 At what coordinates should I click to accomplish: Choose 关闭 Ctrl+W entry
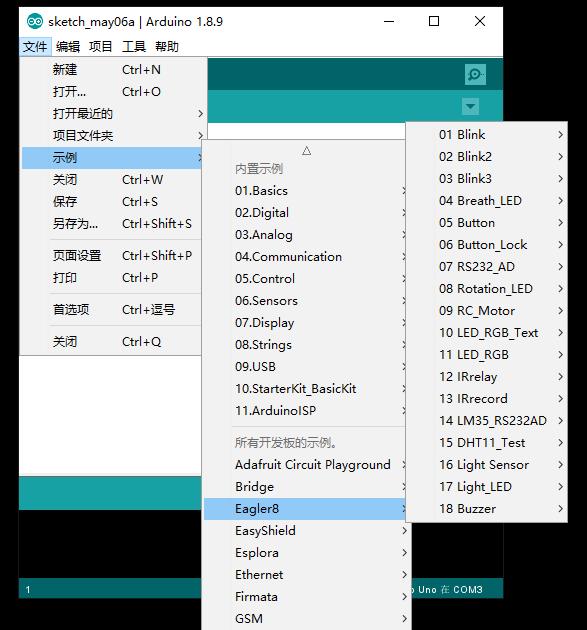pos(111,180)
